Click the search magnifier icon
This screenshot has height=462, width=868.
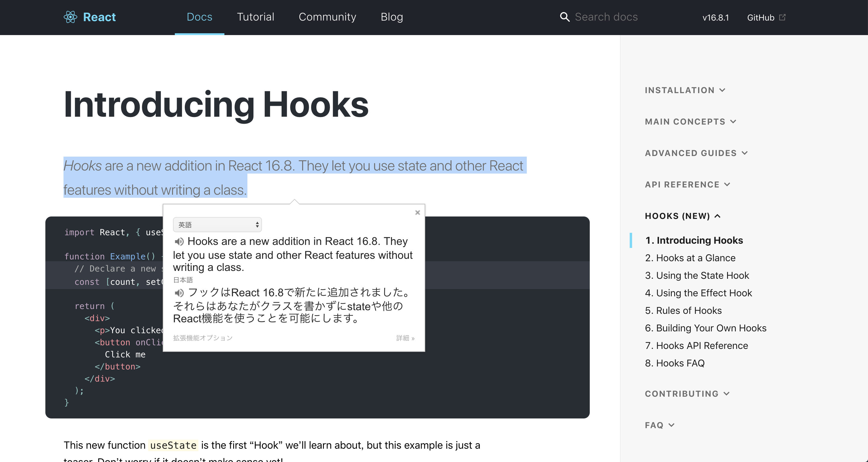tap(565, 17)
